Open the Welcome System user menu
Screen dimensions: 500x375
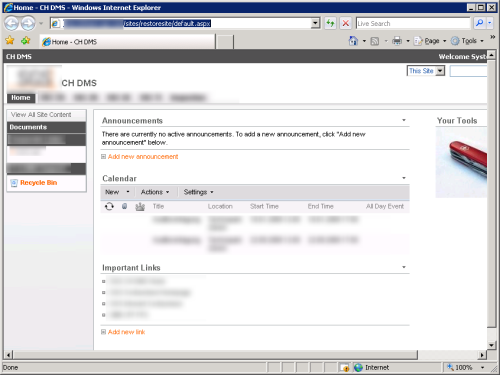[463, 57]
